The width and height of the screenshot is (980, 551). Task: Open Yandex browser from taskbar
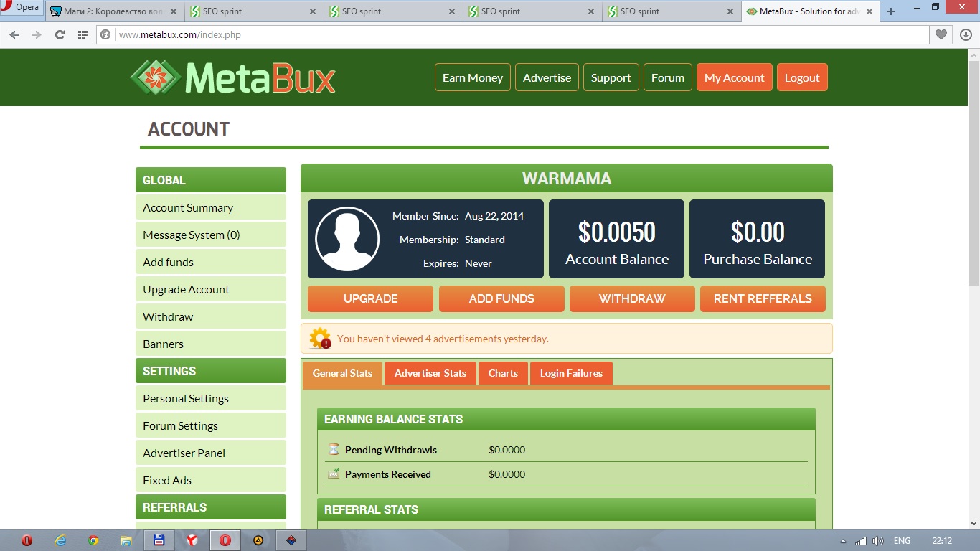point(192,541)
